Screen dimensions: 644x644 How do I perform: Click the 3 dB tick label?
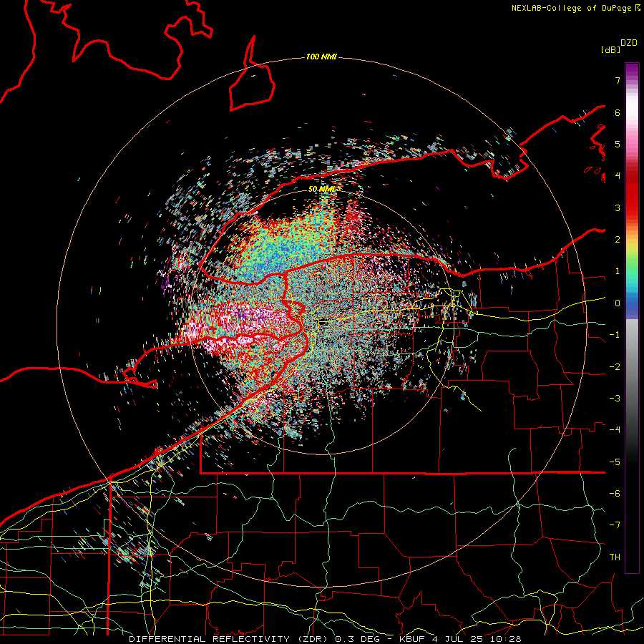[618, 208]
